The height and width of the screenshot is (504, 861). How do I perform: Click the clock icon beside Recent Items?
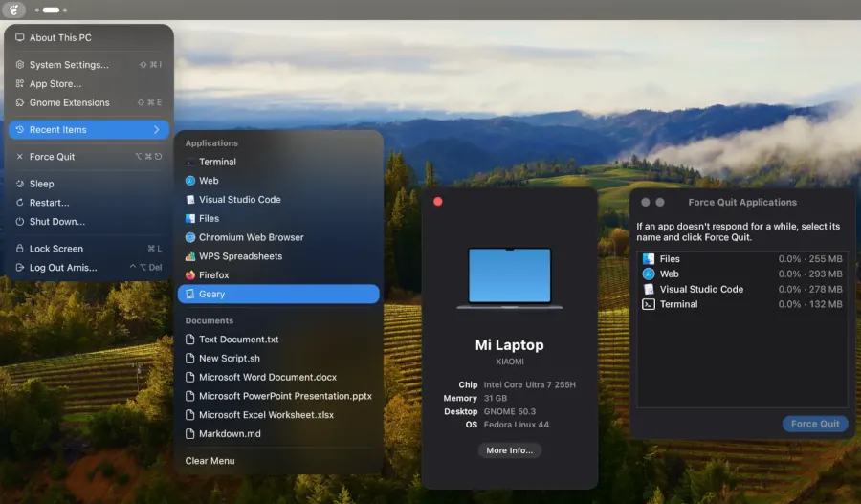(20, 129)
